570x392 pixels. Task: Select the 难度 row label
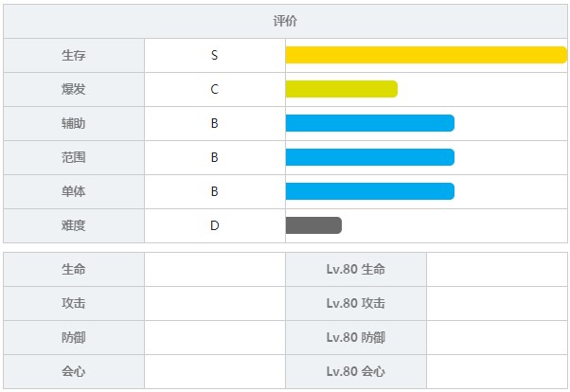(x=74, y=225)
